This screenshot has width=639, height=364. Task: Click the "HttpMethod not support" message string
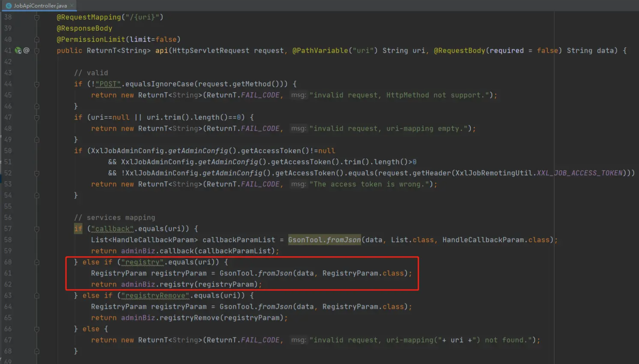(x=399, y=95)
